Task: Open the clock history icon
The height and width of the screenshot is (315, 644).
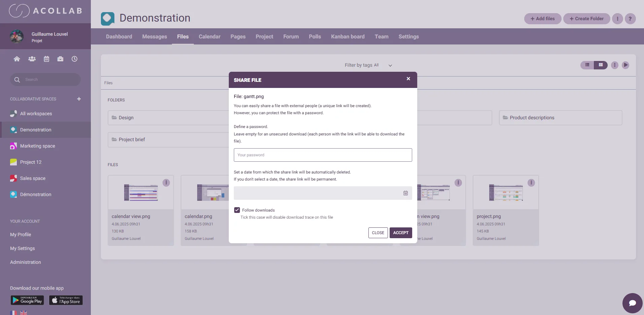Action: click(x=74, y=59)
